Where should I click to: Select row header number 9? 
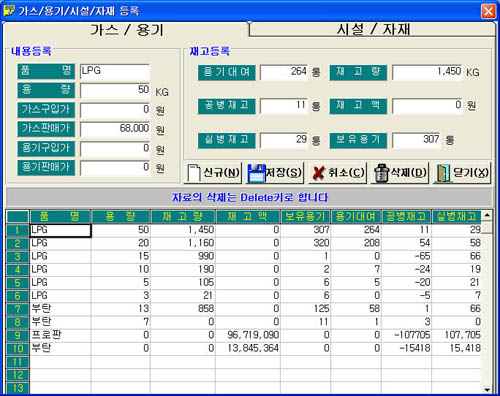point(18,335)
